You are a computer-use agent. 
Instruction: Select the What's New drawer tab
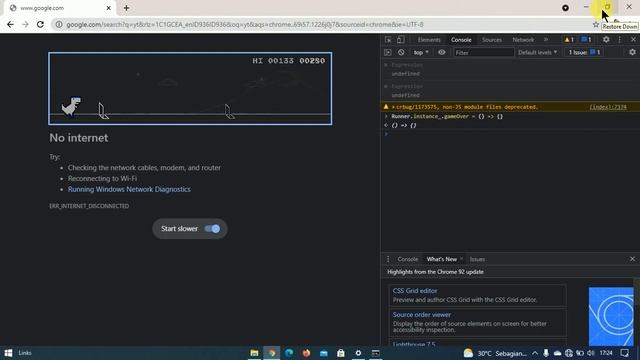tap(442, 259)
